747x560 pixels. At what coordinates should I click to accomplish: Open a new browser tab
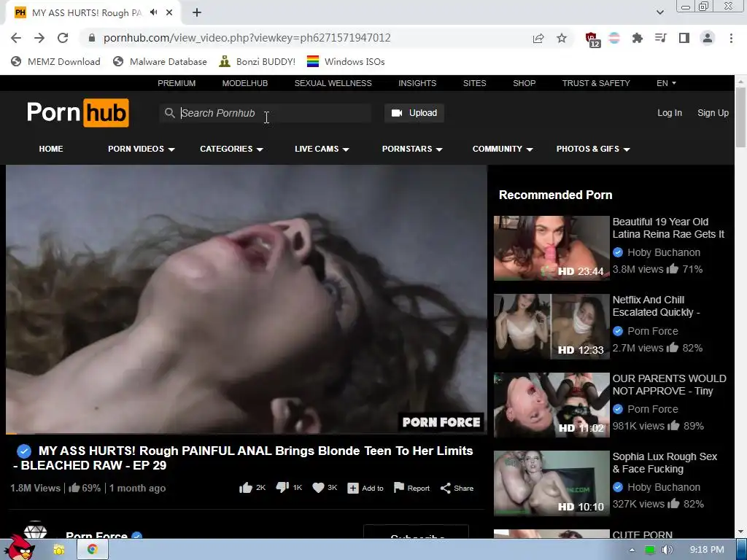click(x=197, y=12)
